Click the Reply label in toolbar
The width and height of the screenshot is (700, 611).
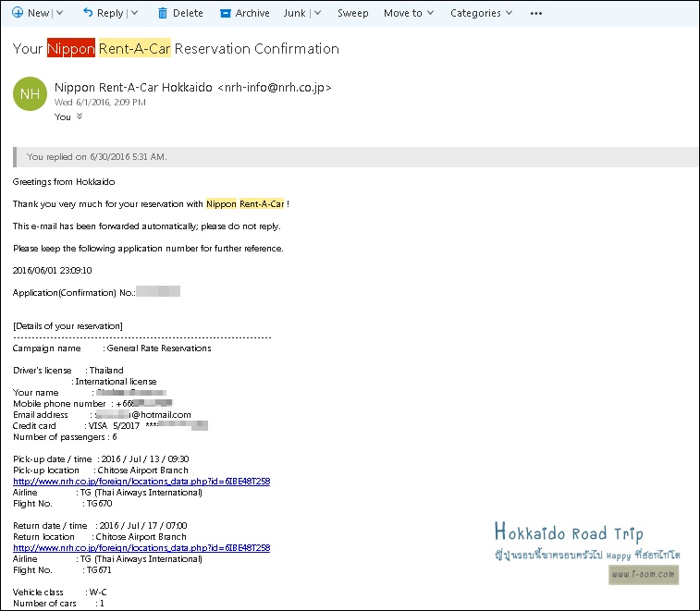(110, 13)
